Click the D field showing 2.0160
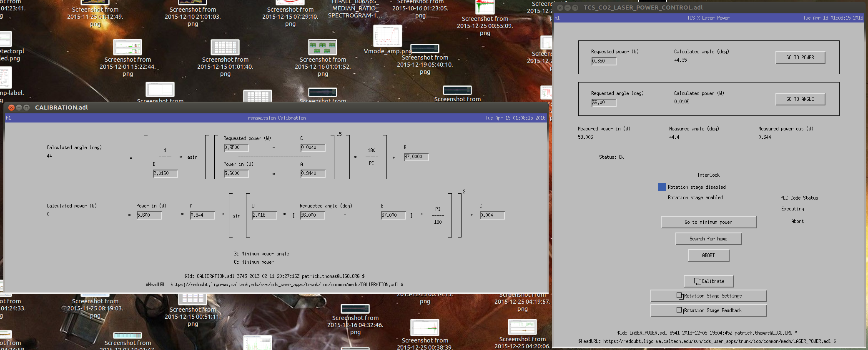The width and height of the screenshot is (868, 350). [165, 173]
